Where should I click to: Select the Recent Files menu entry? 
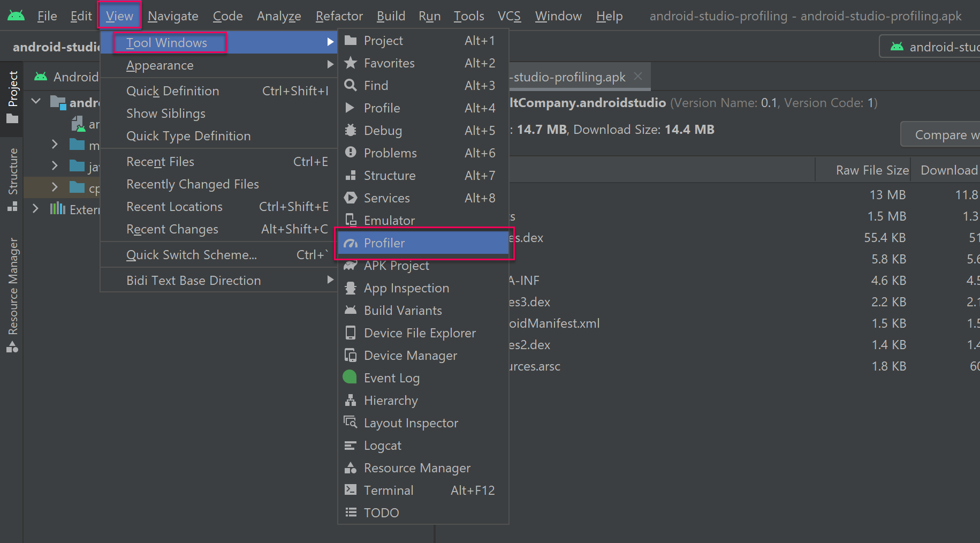point(161,162)
